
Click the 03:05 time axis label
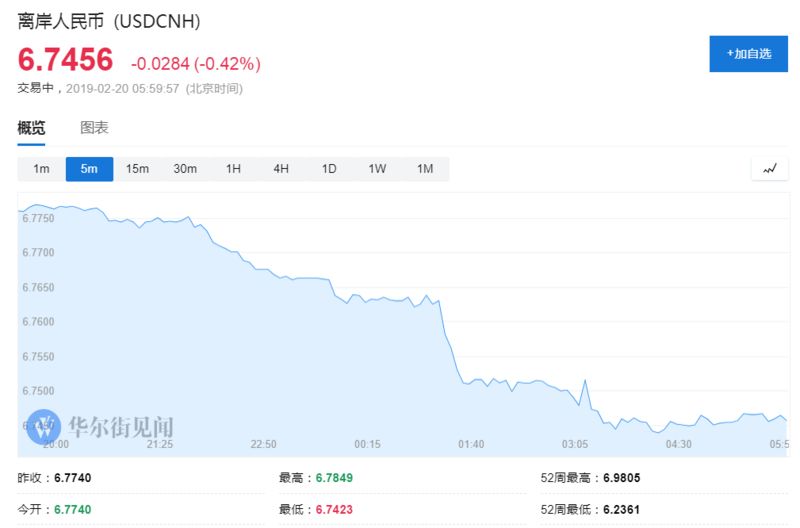[575, 444]
